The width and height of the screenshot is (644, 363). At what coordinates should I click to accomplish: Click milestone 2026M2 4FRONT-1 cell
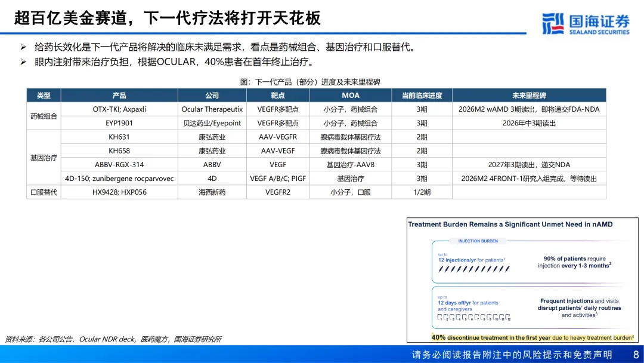(529, 179)
